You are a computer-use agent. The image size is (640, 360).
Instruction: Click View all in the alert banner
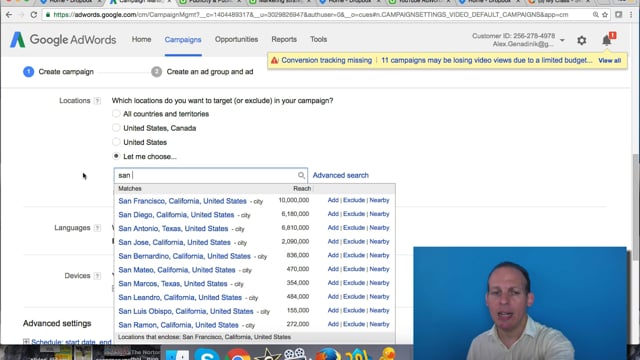(609, 60)
